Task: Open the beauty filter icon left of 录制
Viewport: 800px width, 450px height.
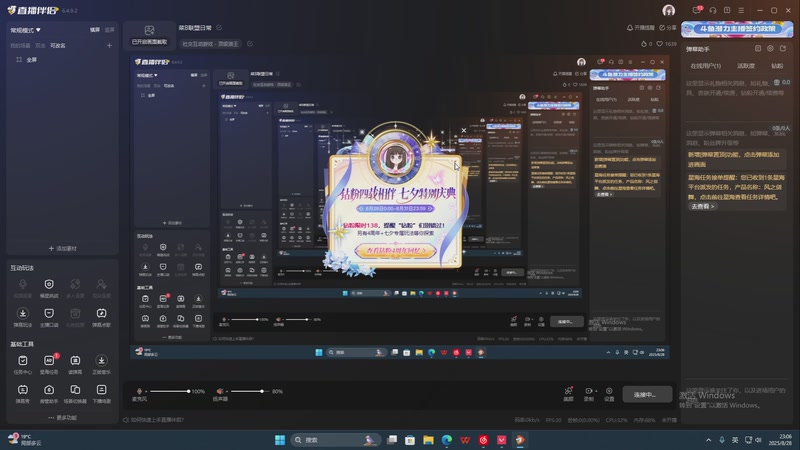Action: pyautogui.click(x=568, y=393)
